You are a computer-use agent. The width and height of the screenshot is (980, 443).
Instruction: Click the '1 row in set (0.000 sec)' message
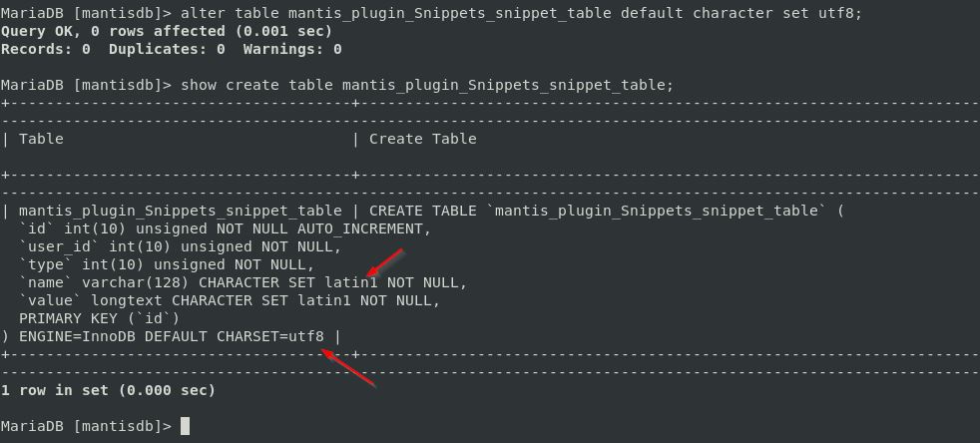108,390
